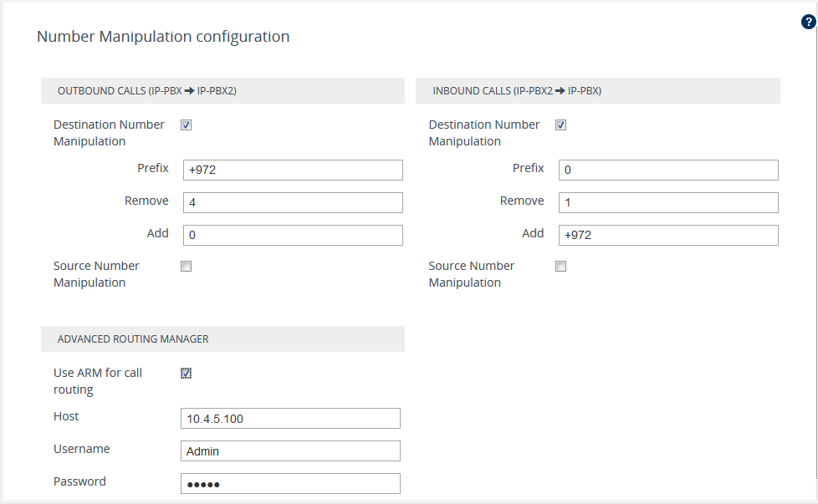
Task: Focus the inbound Add field containing +972
Action: click(x=668, y=236)
